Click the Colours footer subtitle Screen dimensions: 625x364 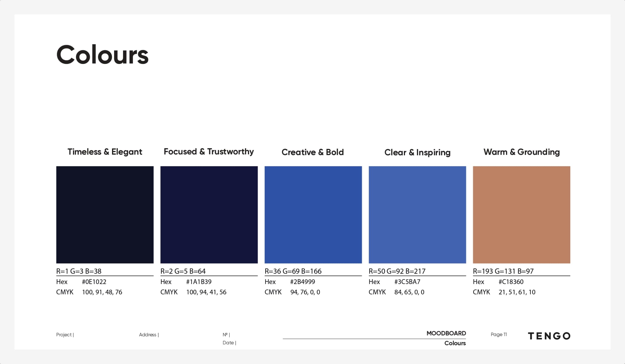[x=455, y=343]
